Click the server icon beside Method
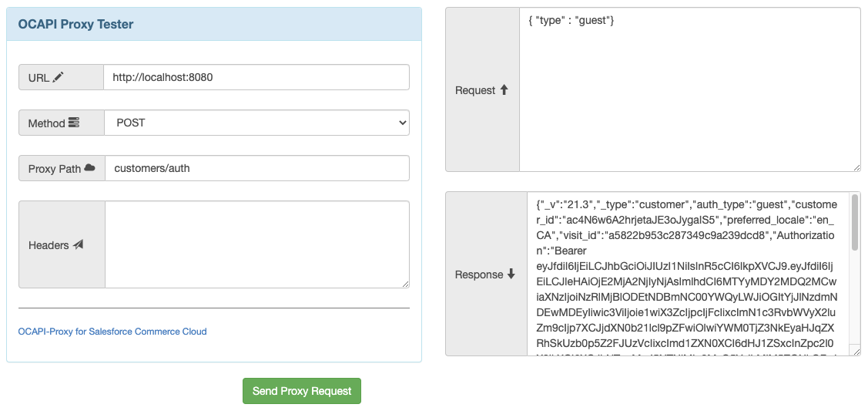 [x=74, y=123]
